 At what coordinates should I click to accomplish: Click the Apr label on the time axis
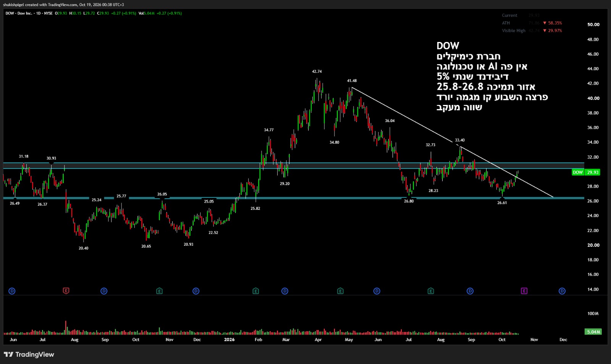click(x=318, y=340)
